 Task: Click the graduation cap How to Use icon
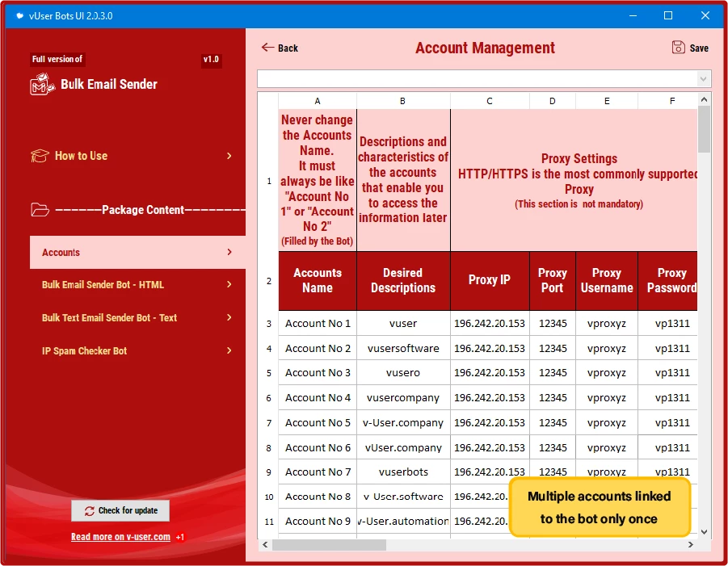pyautogui.click(x=40, y=155)
